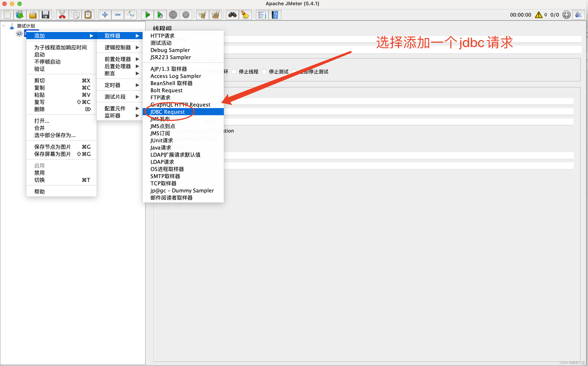Image resolution: width=588 pixels, height=366 pixels.
Task: Collapse all nodes with minus icon
Action: click(118, 15)
